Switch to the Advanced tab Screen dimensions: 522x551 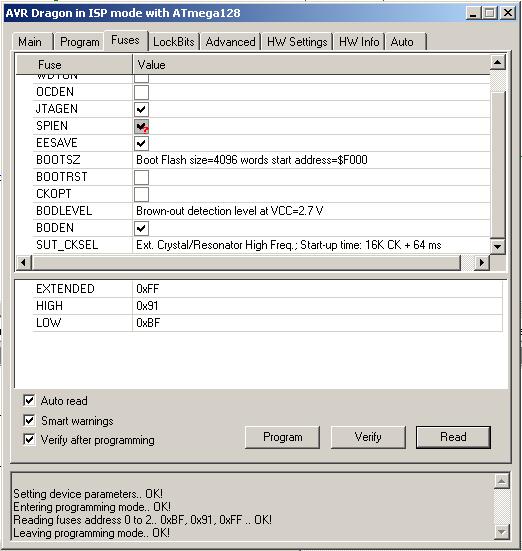(231, 42)
